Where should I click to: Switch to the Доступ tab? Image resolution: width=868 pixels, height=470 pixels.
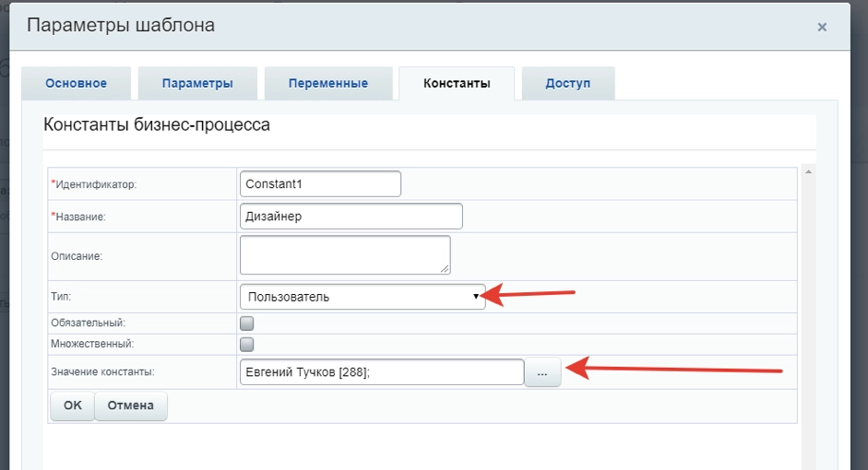click(567, 84)
